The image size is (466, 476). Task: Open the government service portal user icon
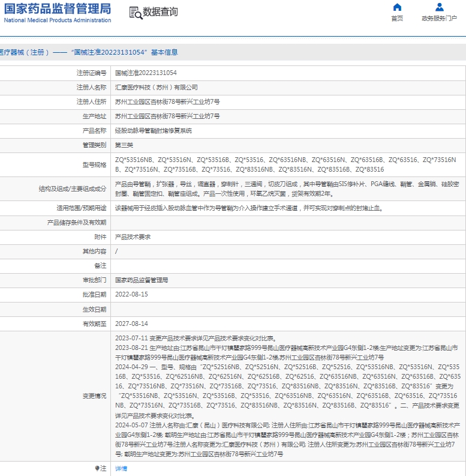click(x=439, y=7)
